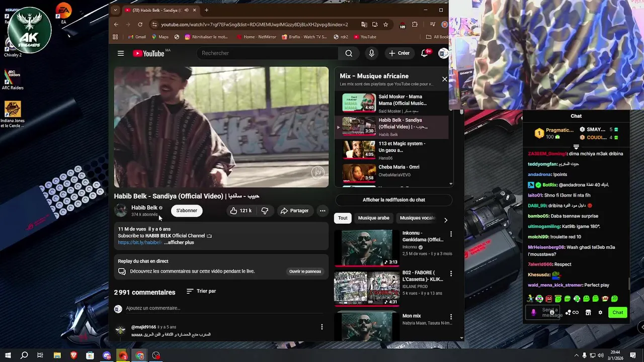The width and height of the screenshot is (644, 362).
Task: Click the search magnifier button on YouTube
Action: 349,53
